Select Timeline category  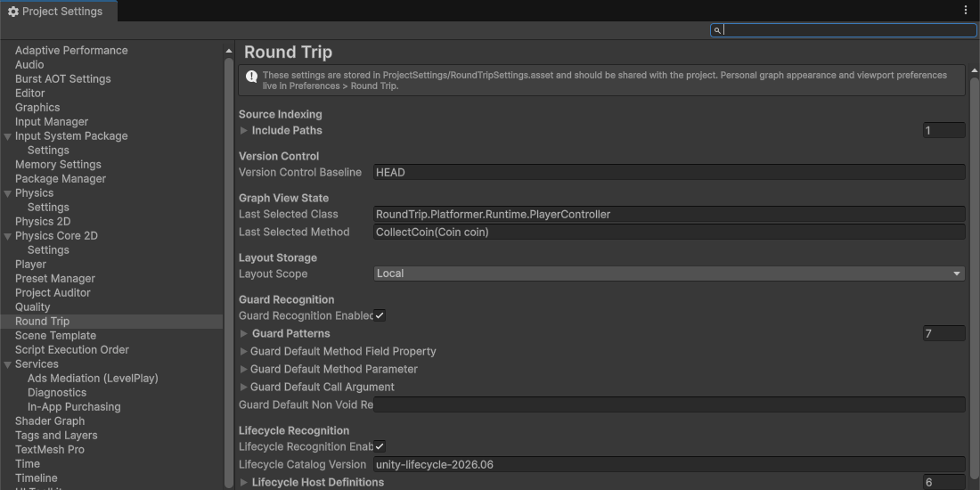pos(37,478)
